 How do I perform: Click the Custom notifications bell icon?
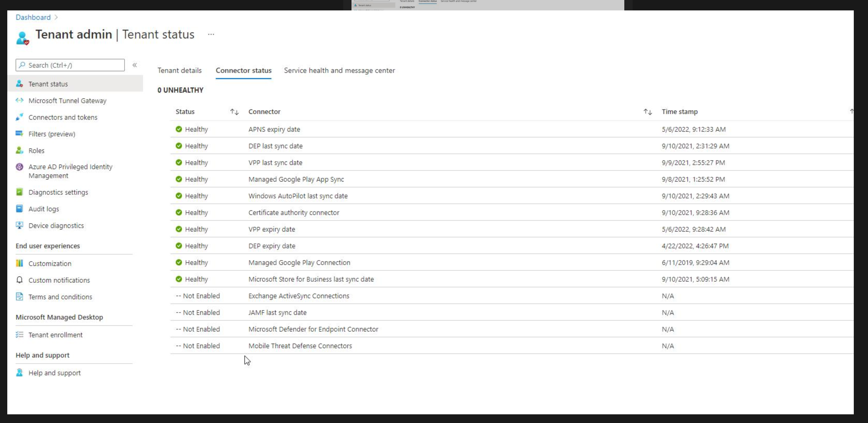19,280
